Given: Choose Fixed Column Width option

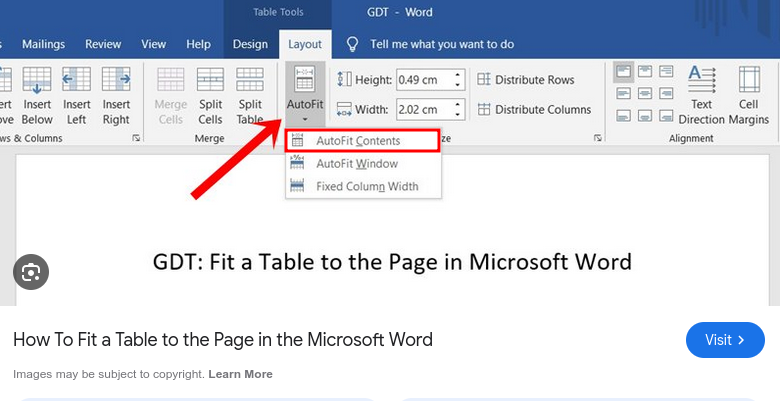Looking at the screenshot, I should point(363,187).
